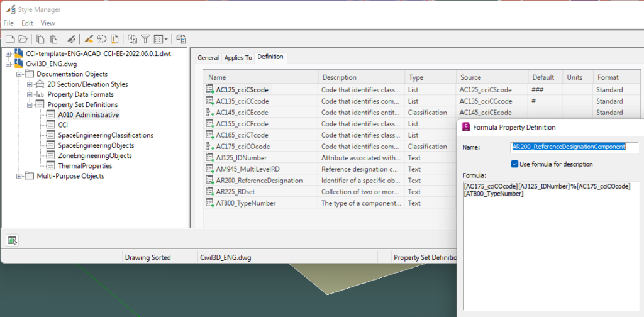Sort by the Description column header

362,77
